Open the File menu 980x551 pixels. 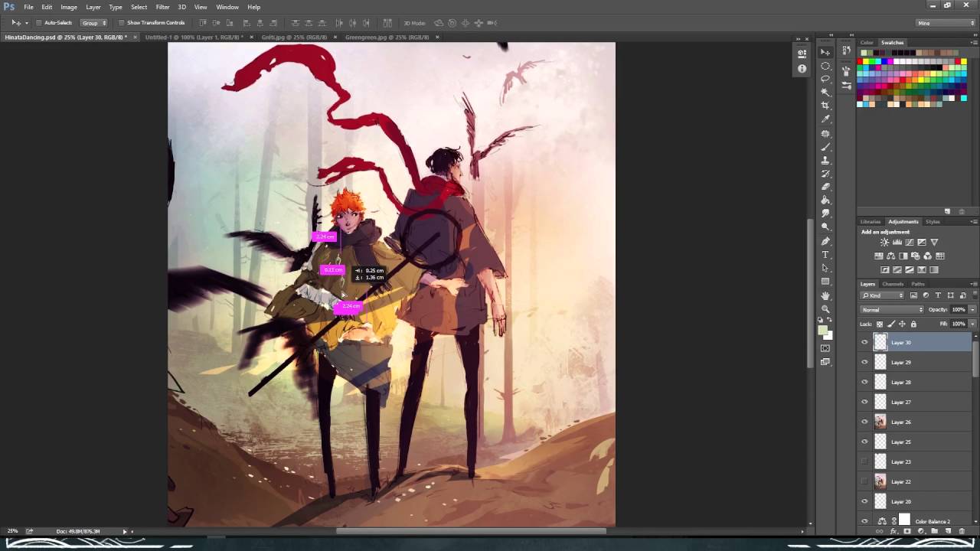(x=28, y=7)
